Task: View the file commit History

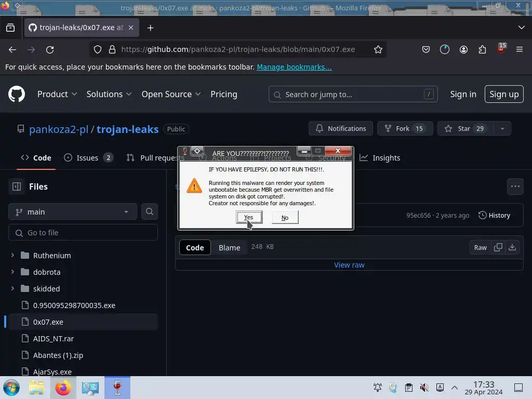Action: (495, 215)
